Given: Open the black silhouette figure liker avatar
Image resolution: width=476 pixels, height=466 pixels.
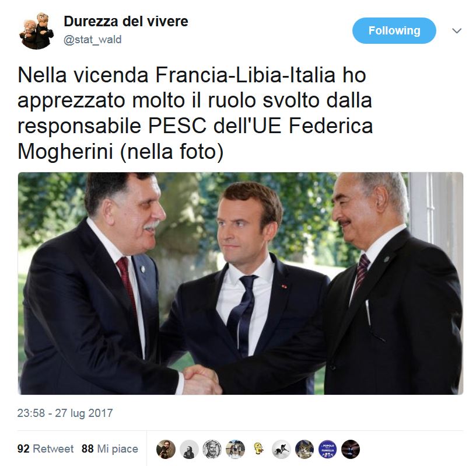Looking at the screenshot, I should point(189,449).
